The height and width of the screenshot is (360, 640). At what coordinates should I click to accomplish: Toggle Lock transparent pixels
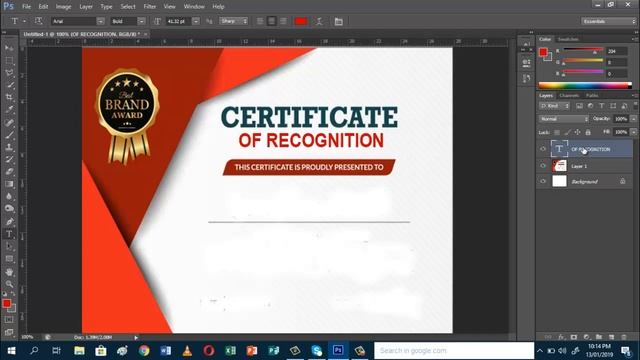(x=557, y=132)
